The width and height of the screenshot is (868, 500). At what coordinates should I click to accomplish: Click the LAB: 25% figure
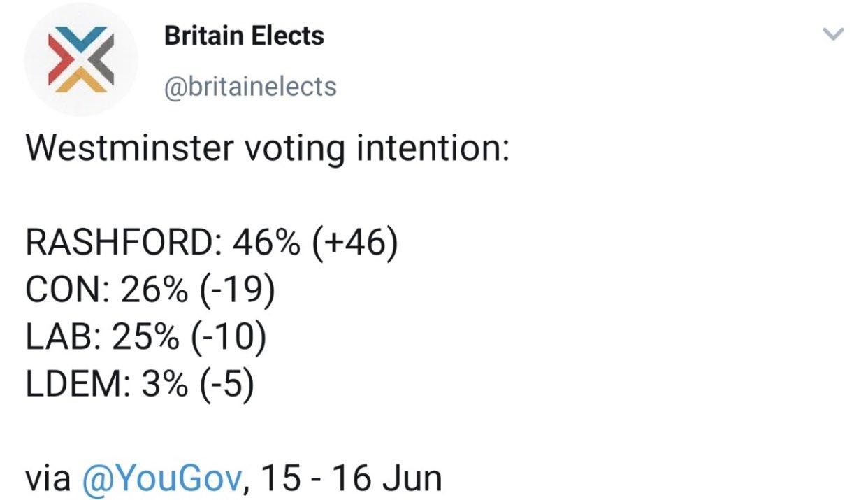[99, 338]
